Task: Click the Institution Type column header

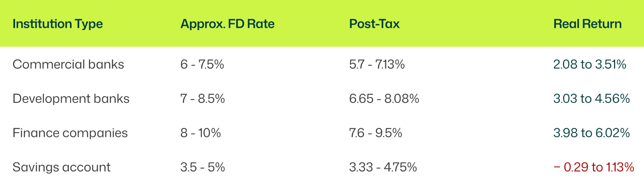Action: [x=57, y=24]
